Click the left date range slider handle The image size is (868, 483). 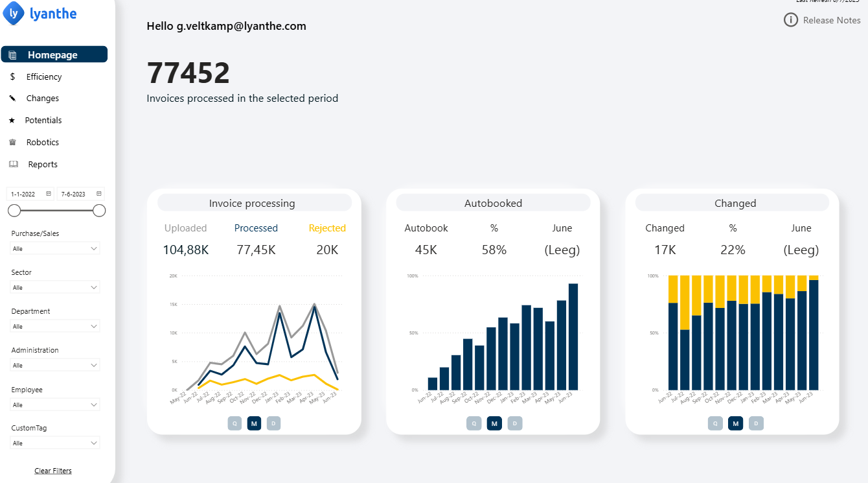[x=14, y=210]
